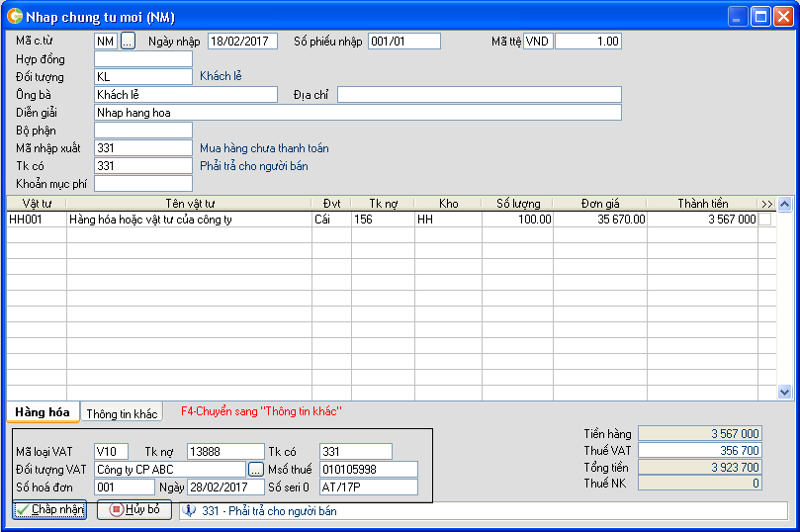
Task: Click the invoice Ngày field 28/02/2017
Action: pyautogui.click(x=225, y=488)
